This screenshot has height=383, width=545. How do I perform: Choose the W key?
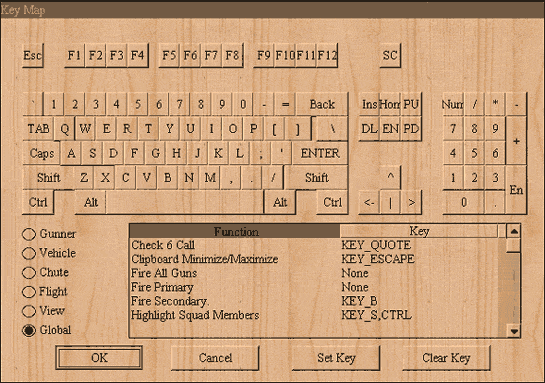click(85, 129)
